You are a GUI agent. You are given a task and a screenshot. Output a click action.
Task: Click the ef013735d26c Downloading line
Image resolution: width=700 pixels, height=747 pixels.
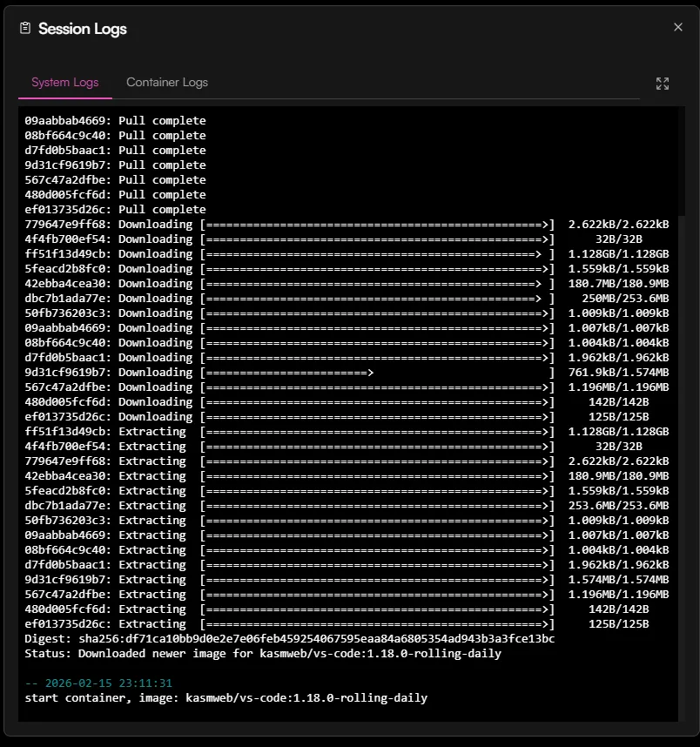click(337, 416)
